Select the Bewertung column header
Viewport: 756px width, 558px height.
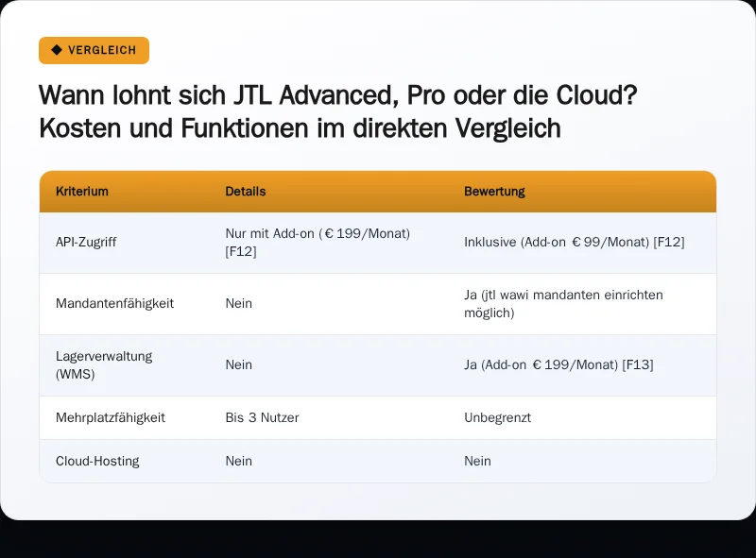[494, 192]
